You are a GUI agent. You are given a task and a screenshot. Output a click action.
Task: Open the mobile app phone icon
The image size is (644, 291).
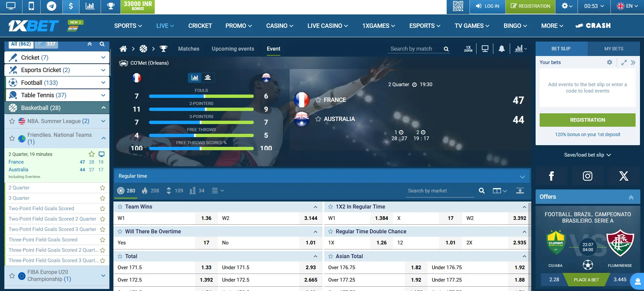31,6
